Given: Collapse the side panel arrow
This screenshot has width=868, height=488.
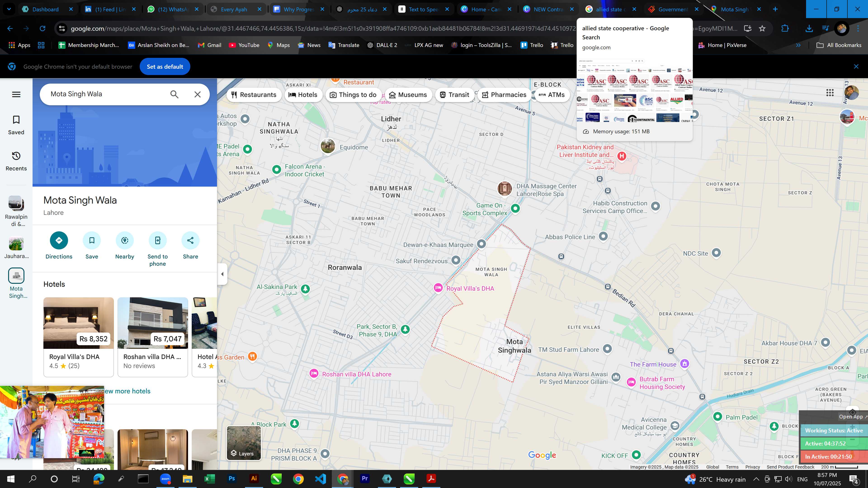Looking at the screenshot, I should click(222, 274).
